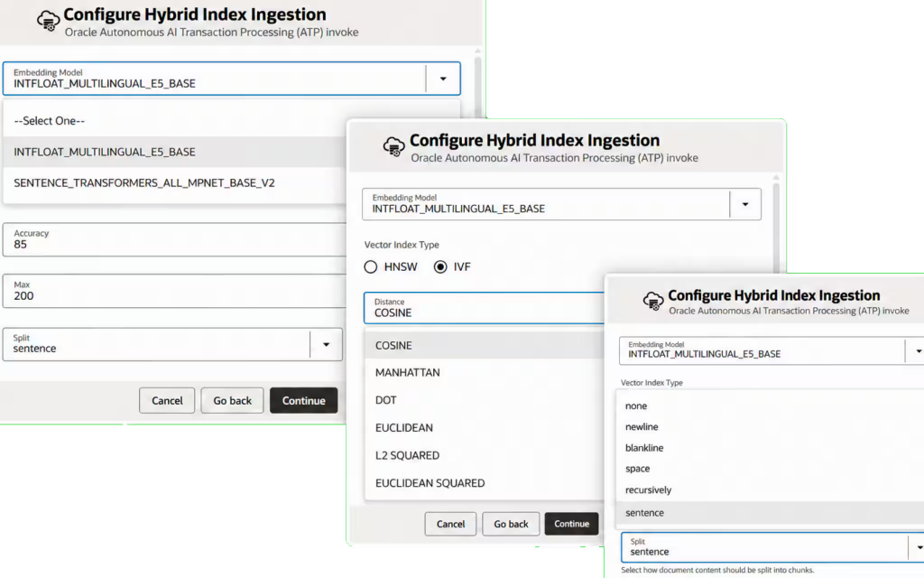924x578 pixels.
Task: Select the sentence split option in list
Action: pos(771,513)
